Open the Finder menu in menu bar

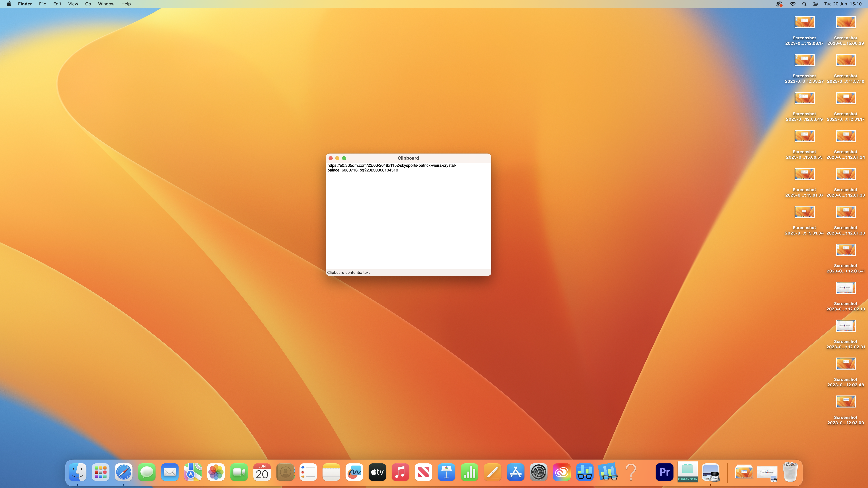click(x=25, y=4)
